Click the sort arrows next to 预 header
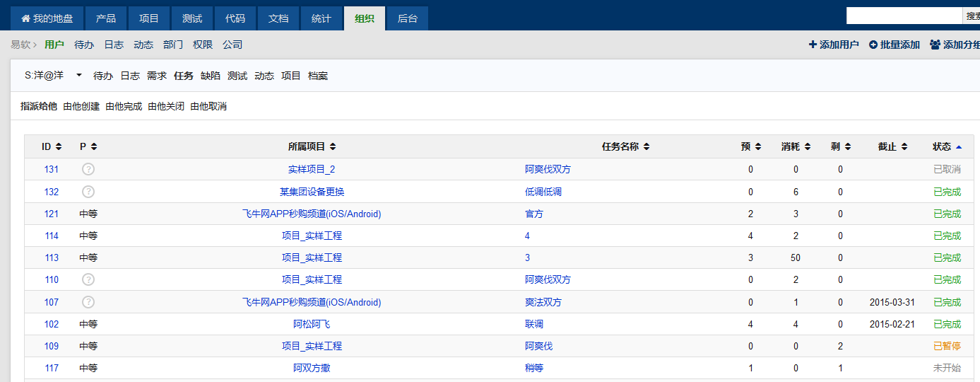Screen dimensions: 980x382 pos(758,147)
